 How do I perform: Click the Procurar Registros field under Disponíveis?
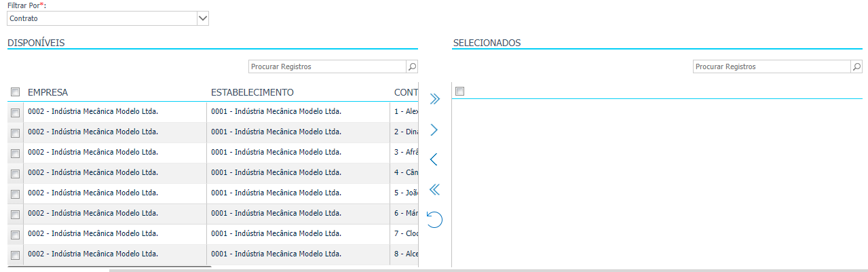327,66
